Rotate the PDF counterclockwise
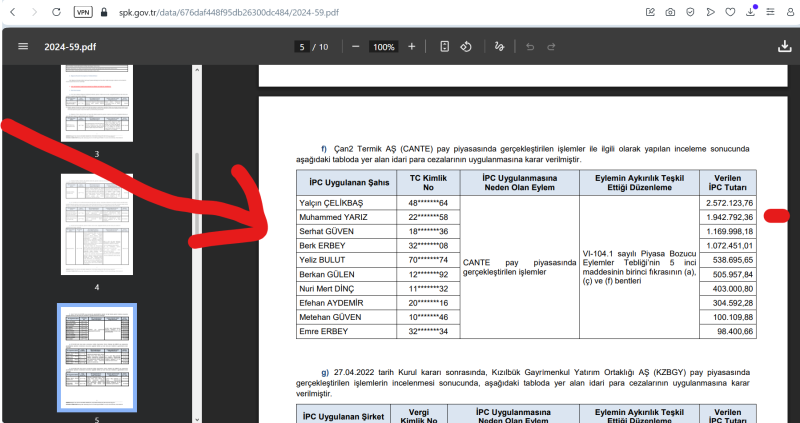 click(466, 47)
